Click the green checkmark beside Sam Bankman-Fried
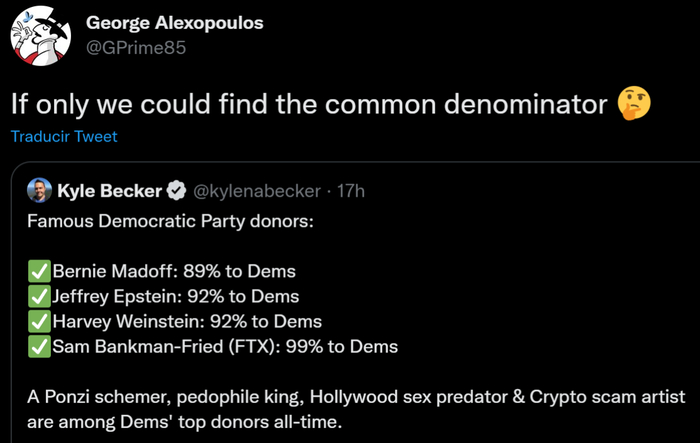Viewport: 700px width, 443px height. point(39,347)
